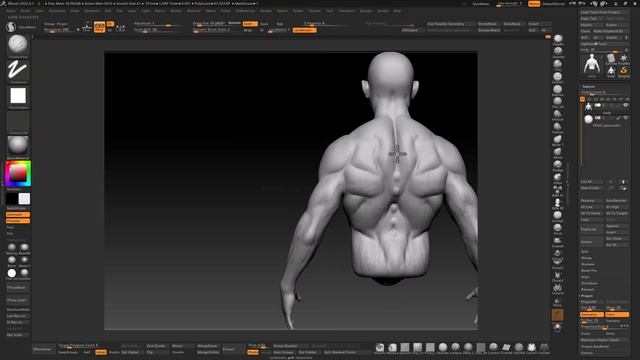Toggle visibility eye of body subtool
Screen dimensions: 640x360
[x=626, y=105]
